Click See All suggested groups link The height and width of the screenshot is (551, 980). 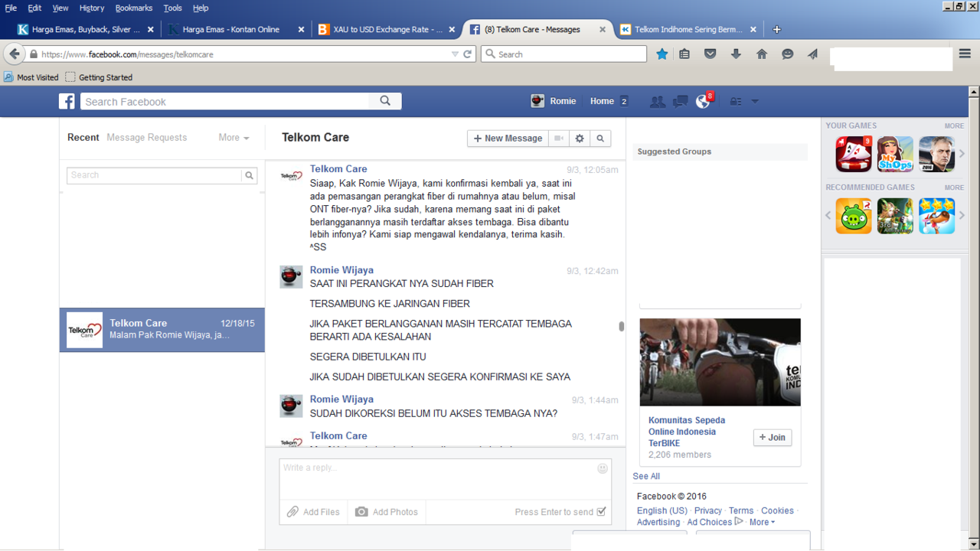[x=646, y=476]
